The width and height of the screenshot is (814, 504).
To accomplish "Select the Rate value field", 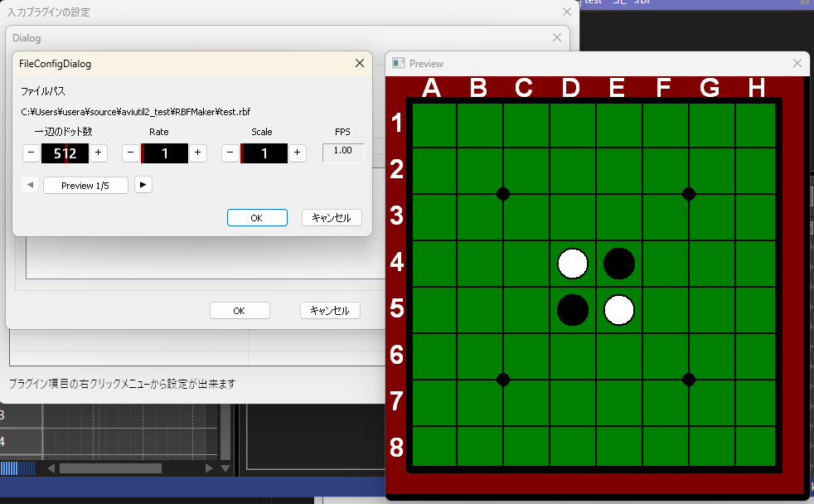I will point(165,153).
